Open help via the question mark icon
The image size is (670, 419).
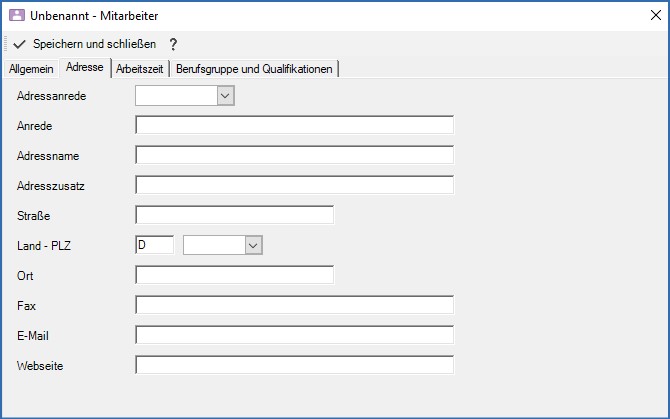coord(173,44)
